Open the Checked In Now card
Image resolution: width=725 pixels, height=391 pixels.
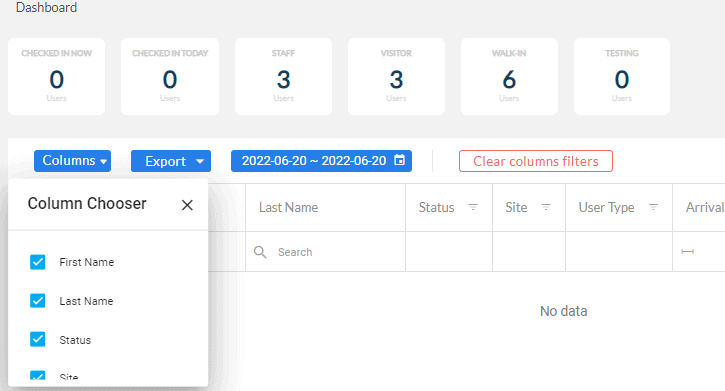56,77
